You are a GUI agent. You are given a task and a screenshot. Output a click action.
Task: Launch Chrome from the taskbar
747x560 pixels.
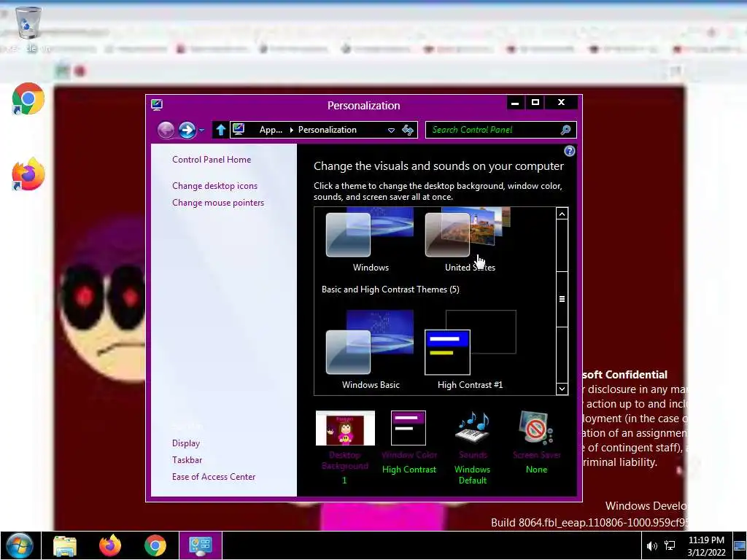155,545
